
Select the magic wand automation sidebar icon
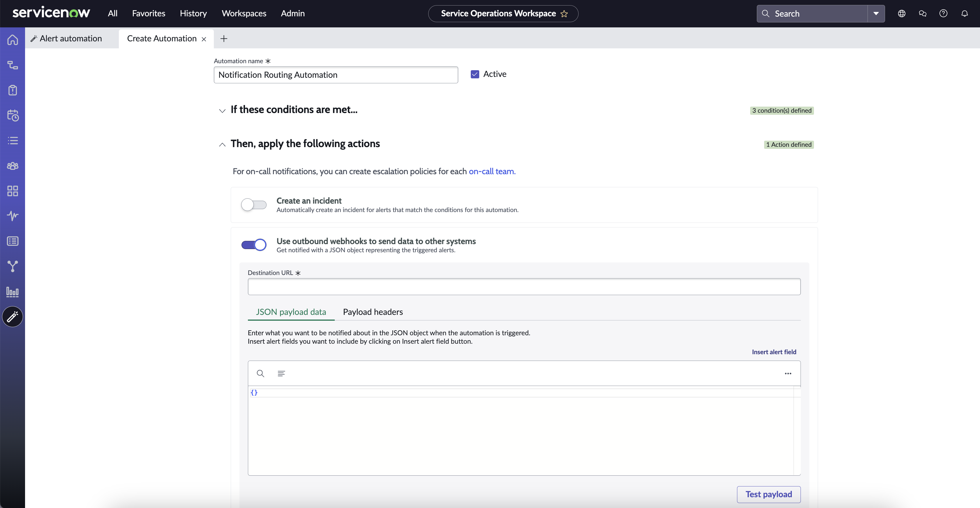point(13,317)
